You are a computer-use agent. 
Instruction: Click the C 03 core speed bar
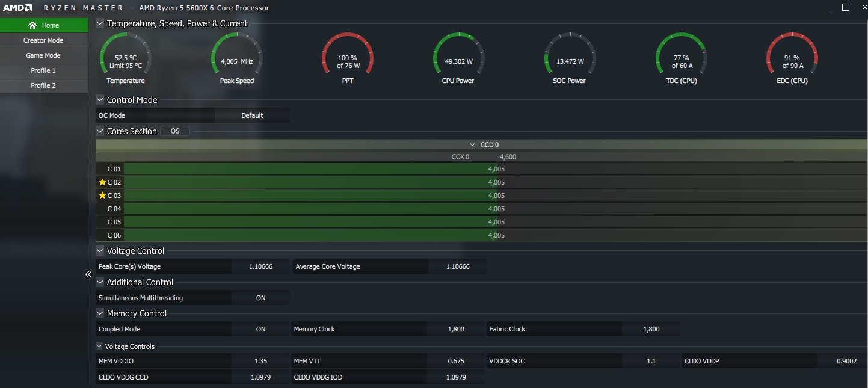click(x=496, y=196)
